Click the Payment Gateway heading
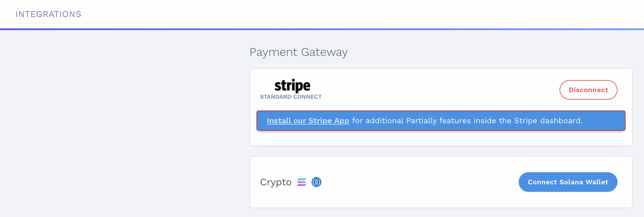This screenshot has width=644, height=217. pos(298,52)
